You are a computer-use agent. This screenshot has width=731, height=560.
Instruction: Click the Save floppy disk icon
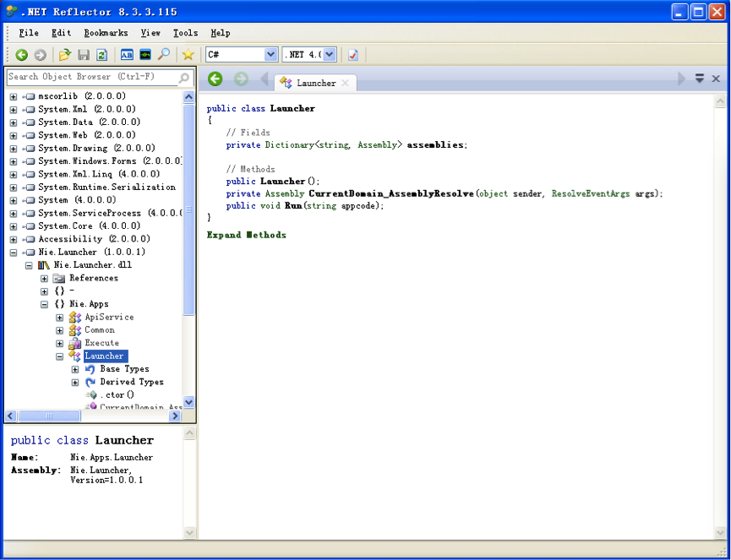pos(84,55)
